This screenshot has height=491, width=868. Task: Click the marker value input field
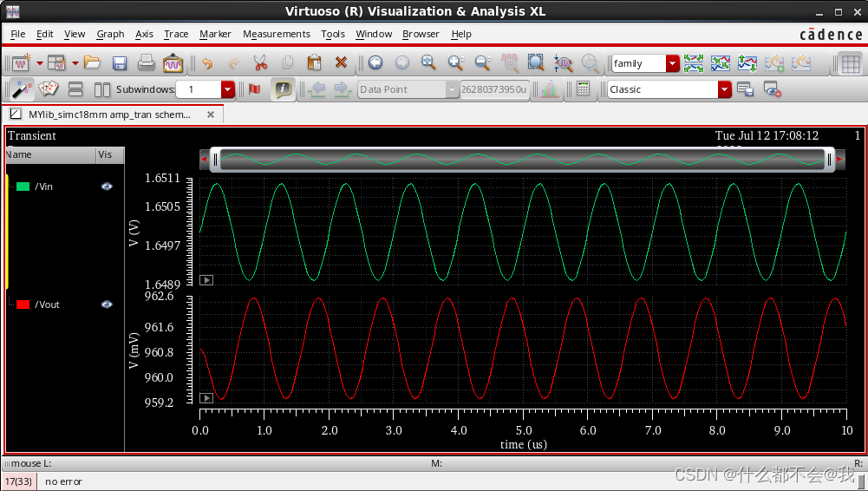495,89
